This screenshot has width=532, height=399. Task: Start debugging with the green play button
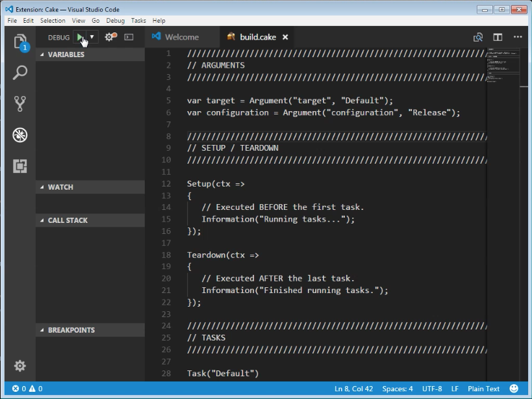tap(80, 37)
